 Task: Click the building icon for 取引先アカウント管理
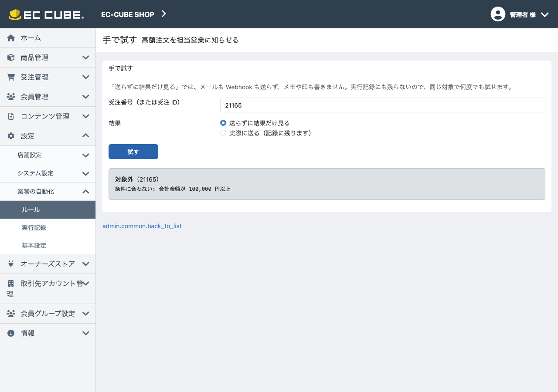coord(11,284)
